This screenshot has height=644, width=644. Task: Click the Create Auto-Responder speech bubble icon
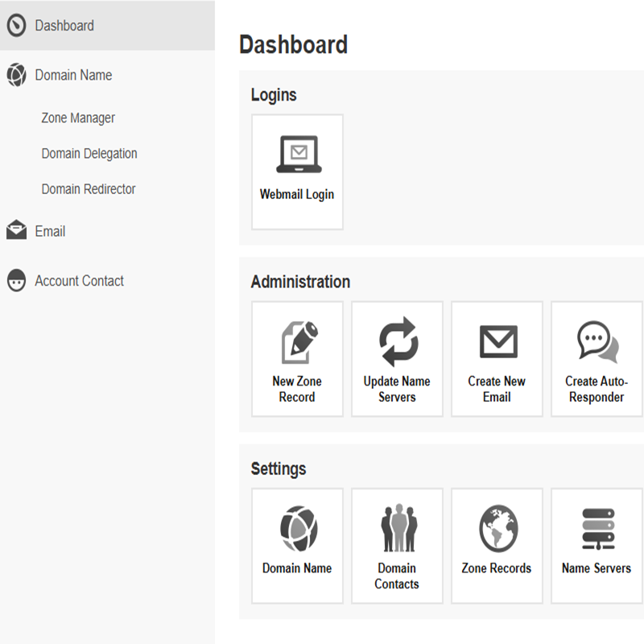pyautogui.click(x=597, y=342)
